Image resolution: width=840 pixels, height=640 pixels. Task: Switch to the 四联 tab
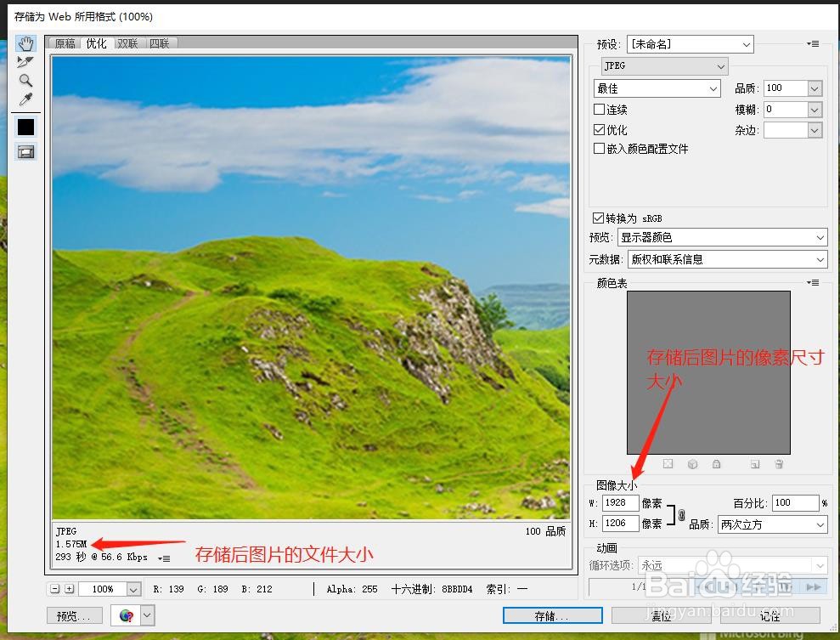pos(160,43)
